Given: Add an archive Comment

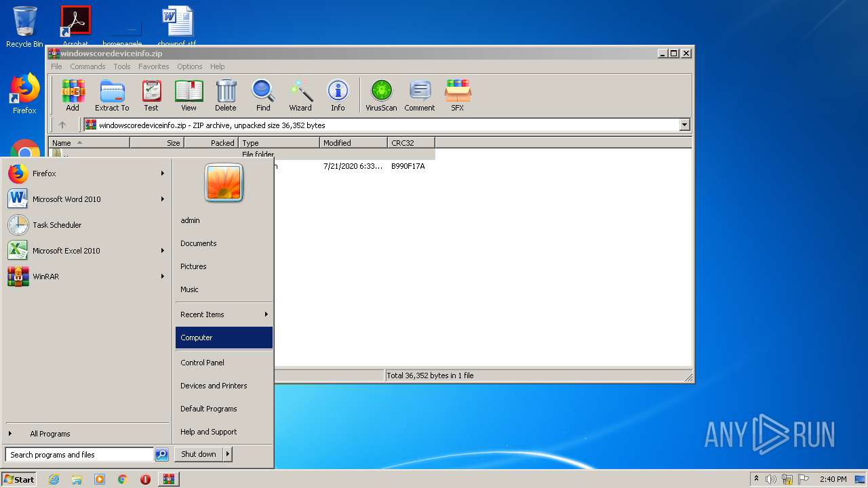Looking at the screenshot, I should pos(420,95).
